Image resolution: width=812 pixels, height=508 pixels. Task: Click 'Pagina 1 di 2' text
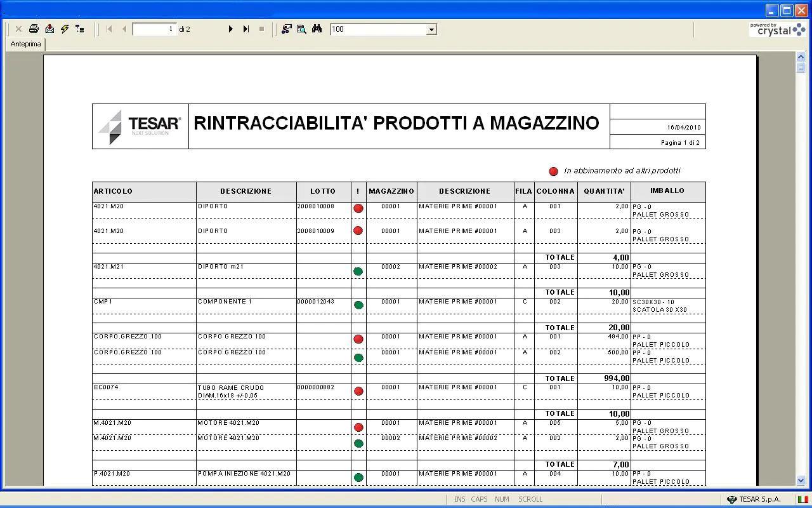click(x=680, y=143)
